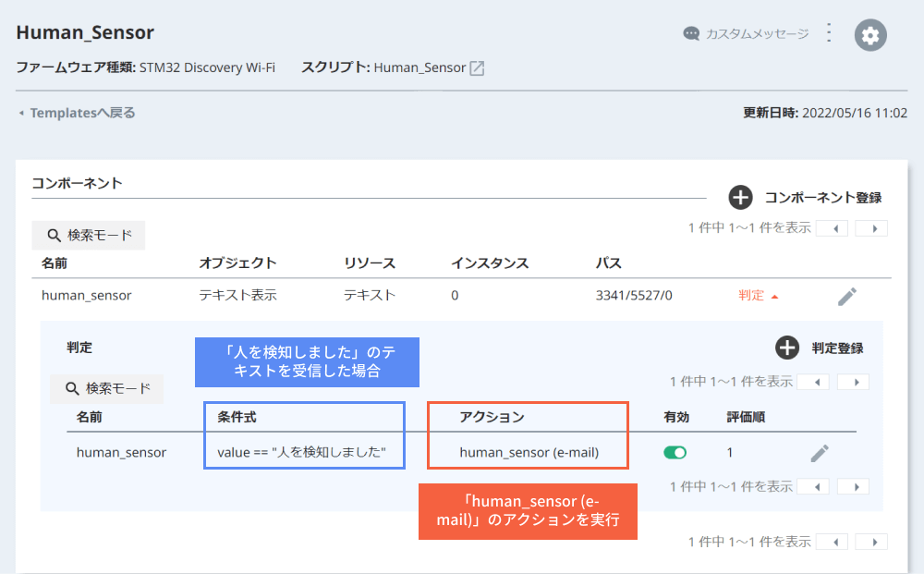The width and height of the screenshot is (924, 574).
Task: Select the condition expression value cell
Action: click(x=303, y=452)
